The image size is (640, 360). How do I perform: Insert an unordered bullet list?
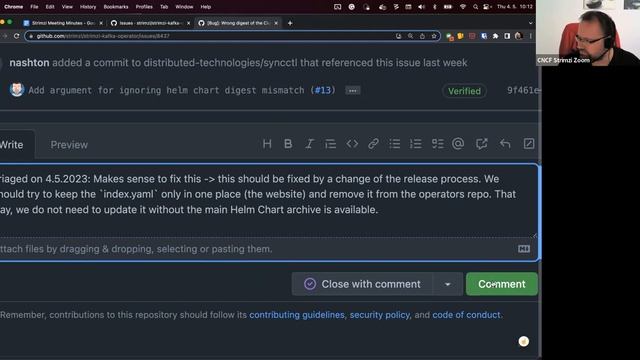pyautogui.click(x=394, y=144)
